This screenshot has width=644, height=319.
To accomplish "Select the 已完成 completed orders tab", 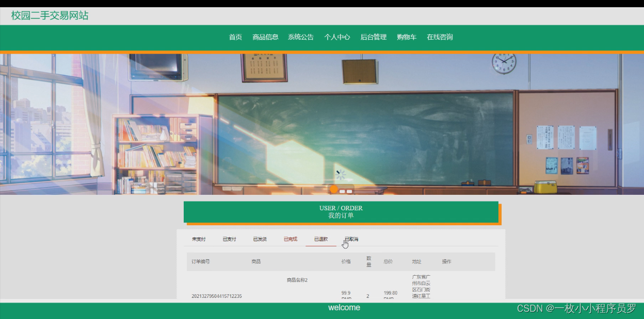I will tap(291, 239).
